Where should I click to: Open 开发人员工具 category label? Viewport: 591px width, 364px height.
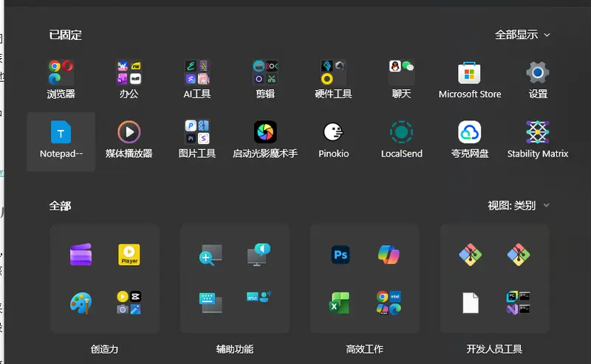click(x=494, y=349)
